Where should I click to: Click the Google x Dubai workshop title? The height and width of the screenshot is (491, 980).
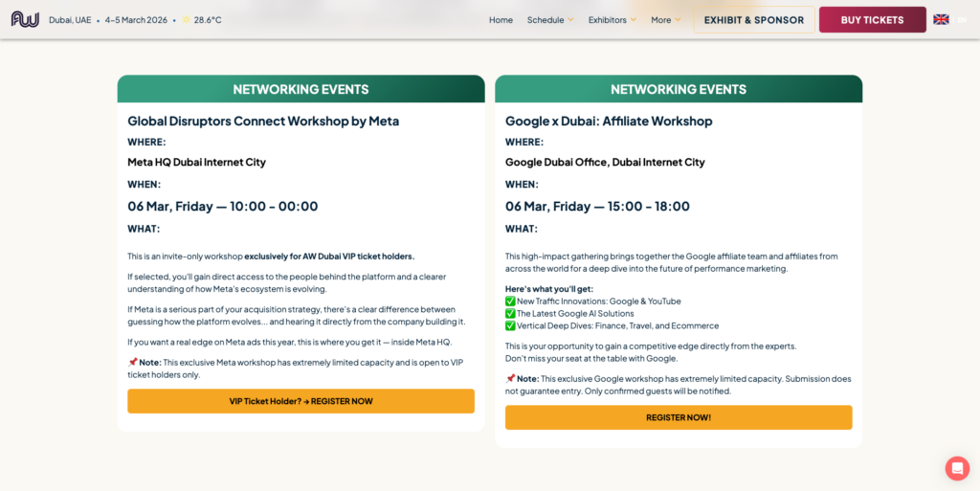point(609,122)
